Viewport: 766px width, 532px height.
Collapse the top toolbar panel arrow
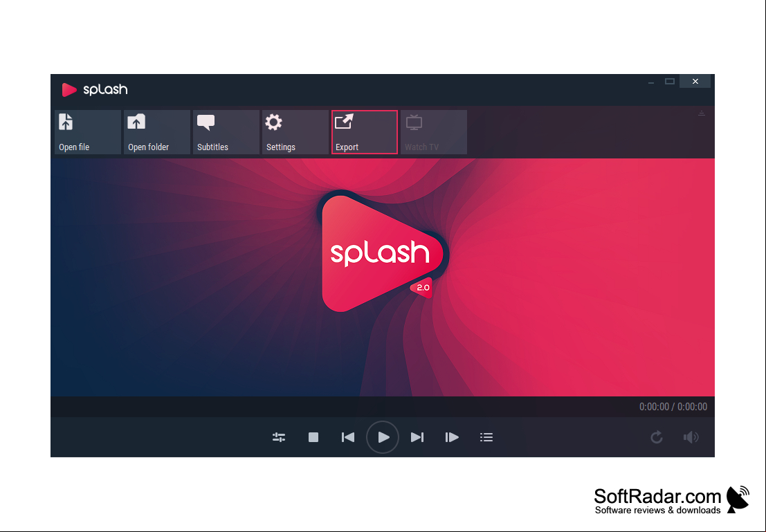point(702,113)
